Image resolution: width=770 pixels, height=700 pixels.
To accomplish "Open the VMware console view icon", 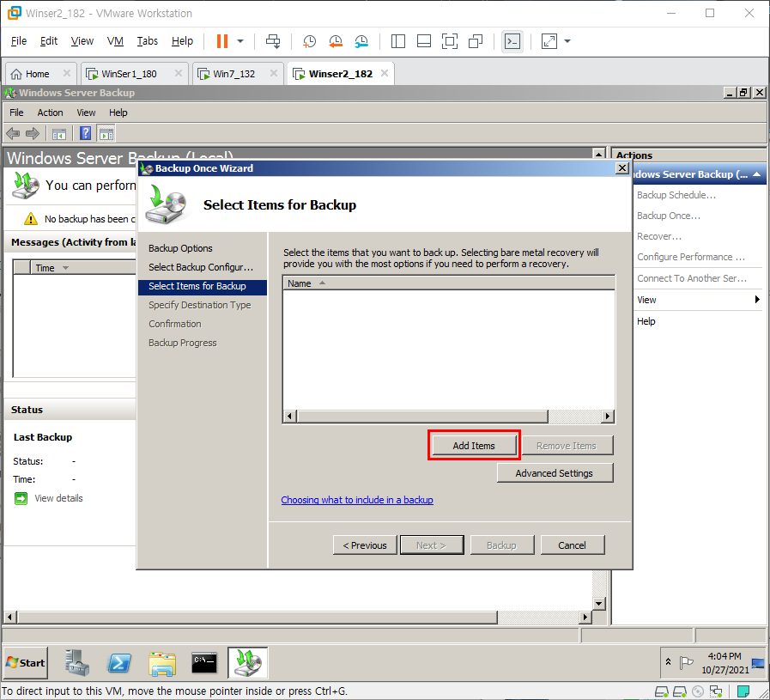I will pyautogui.click(x=512, y=41).
